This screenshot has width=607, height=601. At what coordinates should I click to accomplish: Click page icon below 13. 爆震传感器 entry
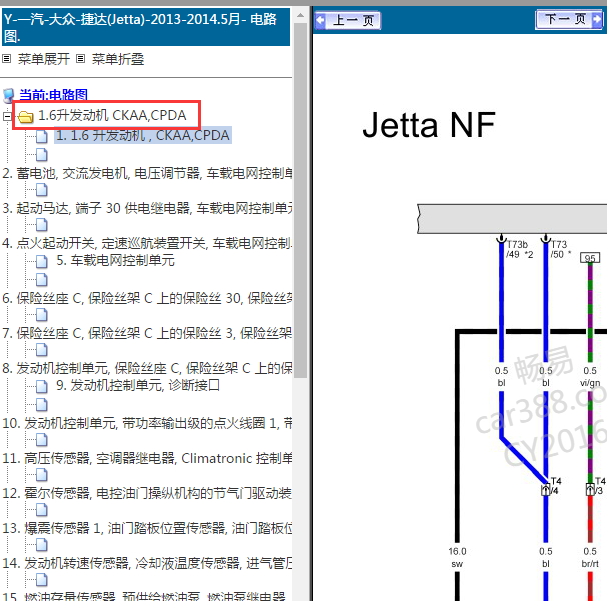[41, 544]
